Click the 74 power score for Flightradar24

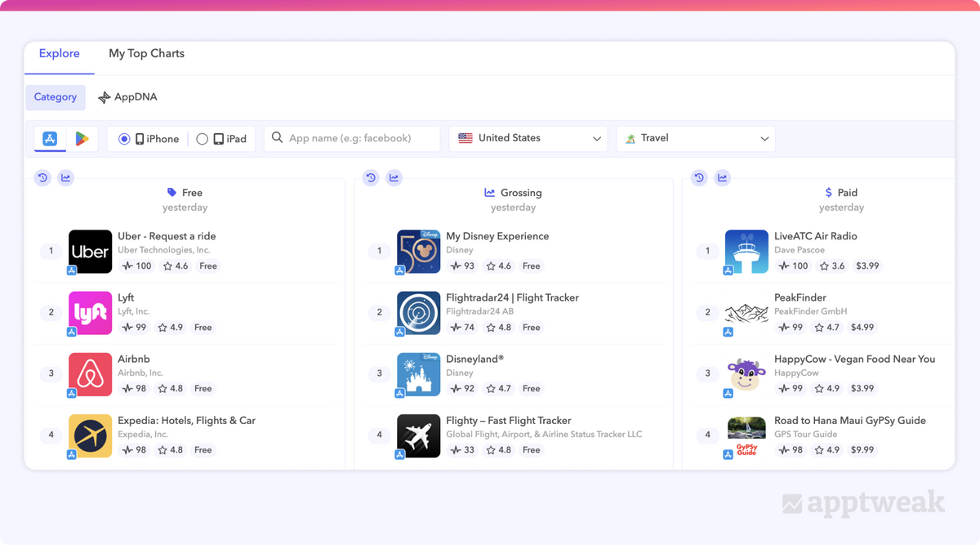[463, 328]
